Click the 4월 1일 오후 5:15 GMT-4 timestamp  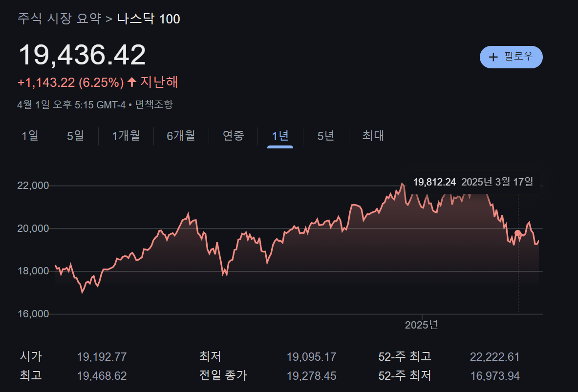[x=71, y=104]
